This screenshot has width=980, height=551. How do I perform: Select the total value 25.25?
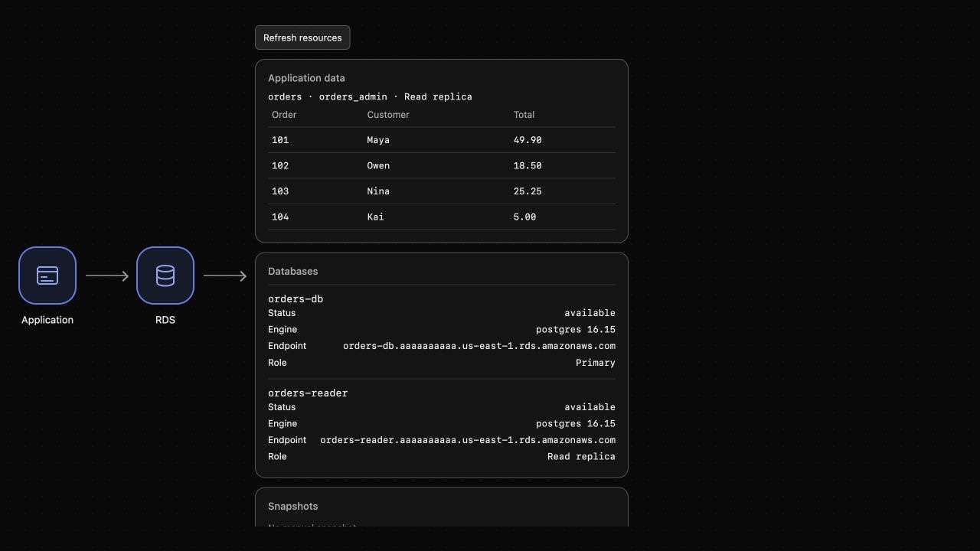528,191
